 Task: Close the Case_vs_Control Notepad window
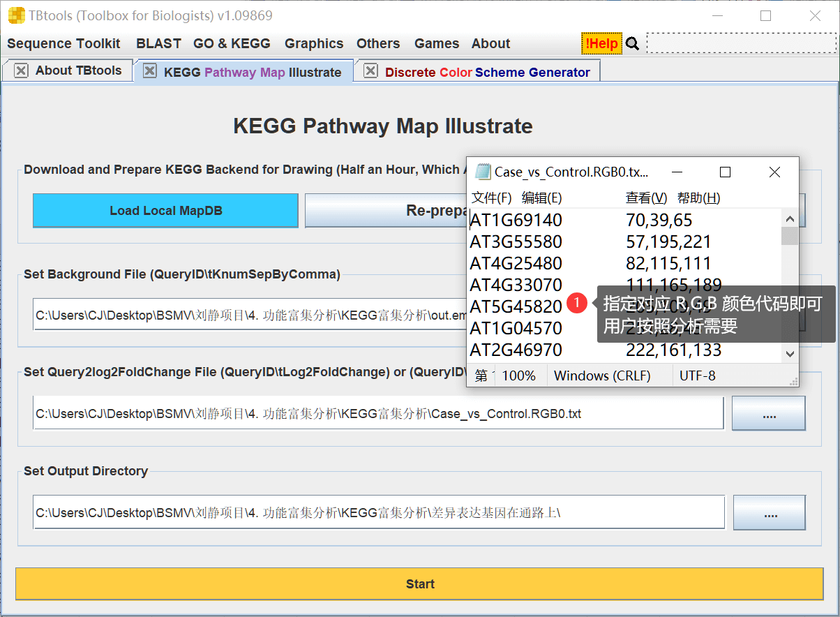coord(774,172)
